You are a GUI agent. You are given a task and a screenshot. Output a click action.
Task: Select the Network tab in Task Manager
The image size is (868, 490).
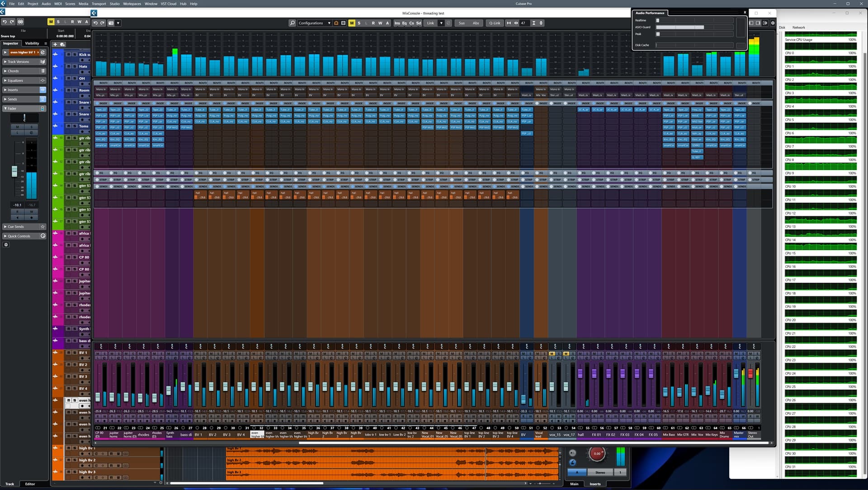coord(798,28)
